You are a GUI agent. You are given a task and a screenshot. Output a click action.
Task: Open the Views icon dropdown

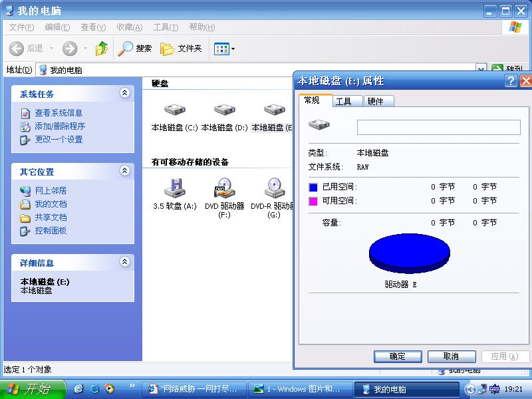coord(224,49)
